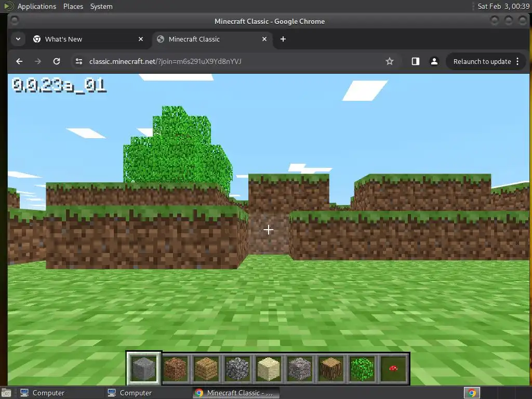The width and height of the screenshot is (532, 399).
Task: Select the wood log block in hotbar
Action: (331, 368)
